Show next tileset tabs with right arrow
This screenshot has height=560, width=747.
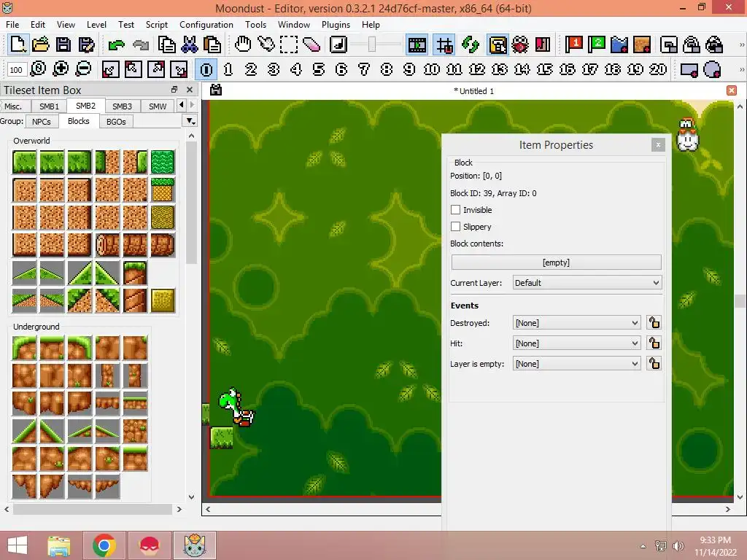pos(192,105)
